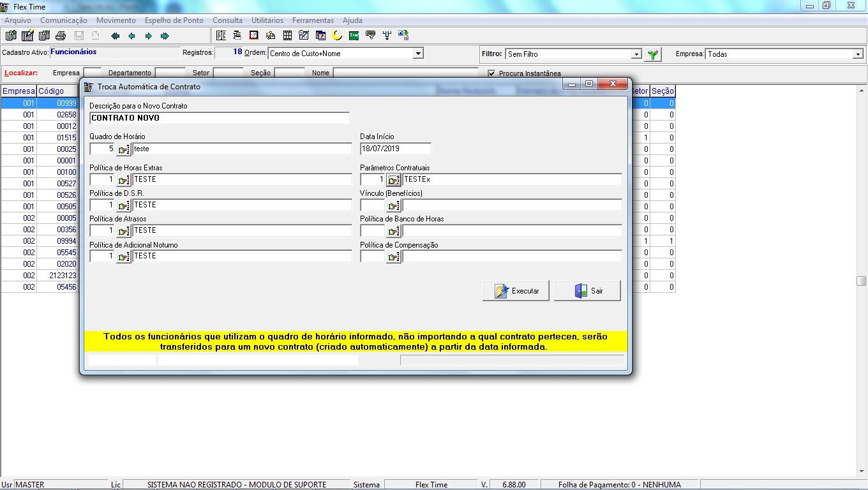Go to last record double-right arrow
Screen dimensions: 868x490
[165, 36]
